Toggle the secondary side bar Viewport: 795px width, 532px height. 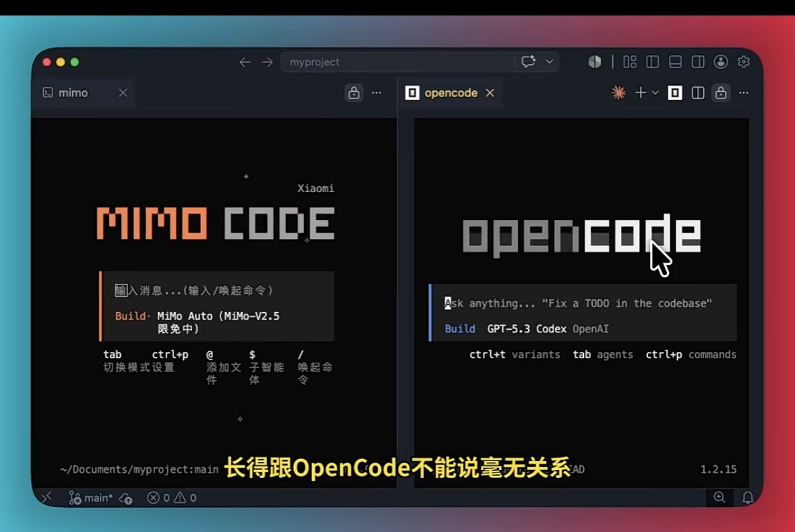(x=698, y=62)
